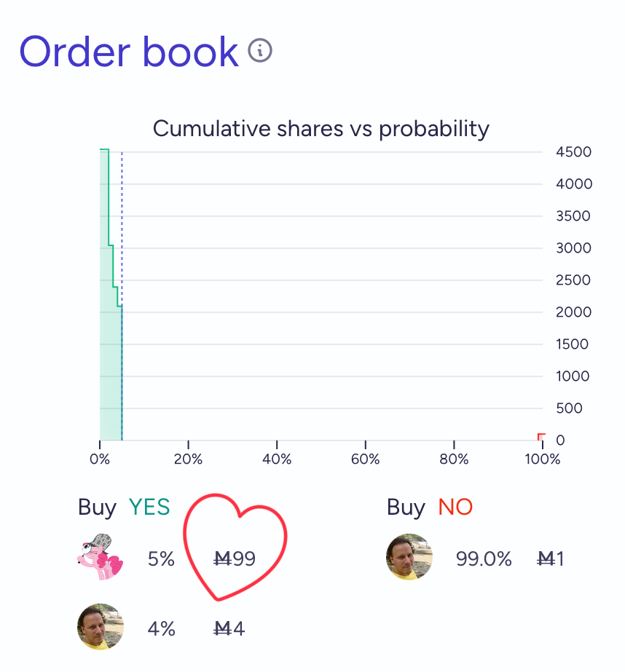Click the Order book heading
This screenshot has height=672, width=625.
tap(129, 52)
